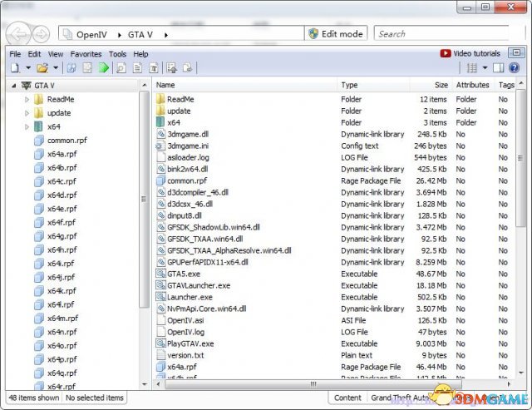Select the Content status bar tab

[347, 398]
